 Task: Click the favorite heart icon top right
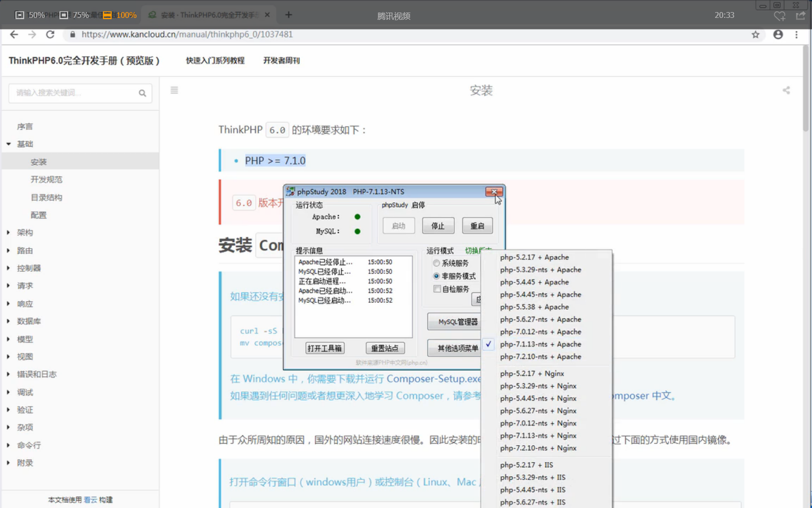tap(779, 16)
